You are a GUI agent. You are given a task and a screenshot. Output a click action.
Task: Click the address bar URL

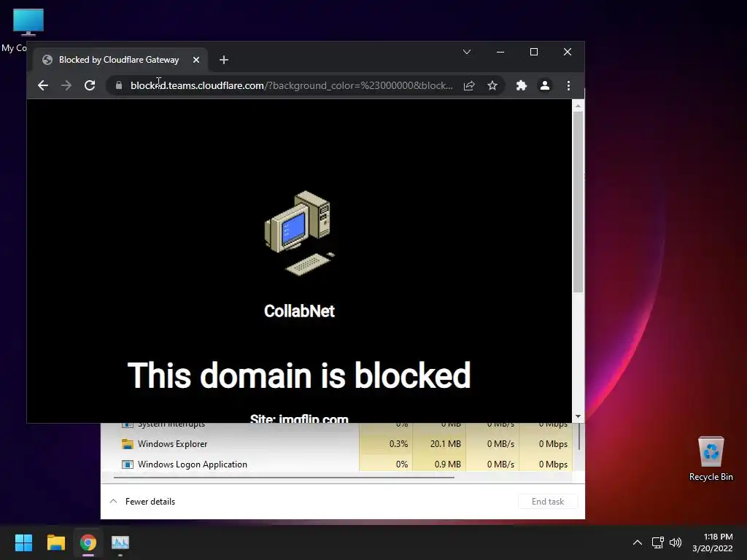tap(292, 85)
